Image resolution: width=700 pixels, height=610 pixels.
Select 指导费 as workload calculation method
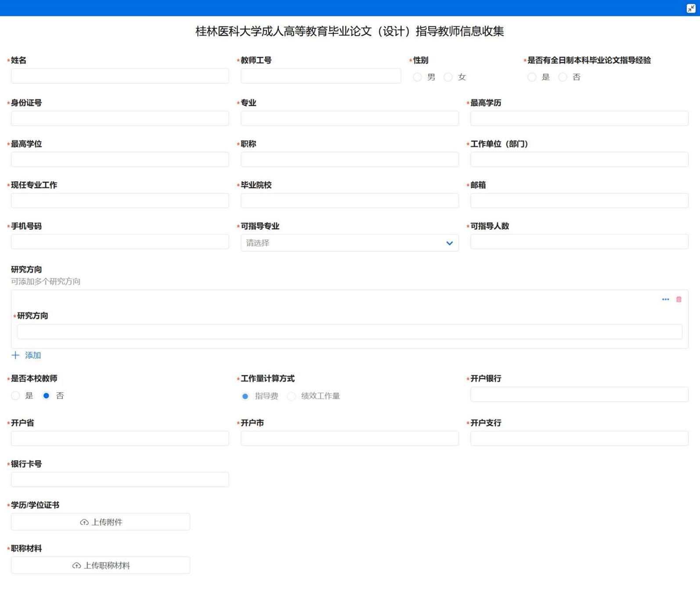[245, 396]
